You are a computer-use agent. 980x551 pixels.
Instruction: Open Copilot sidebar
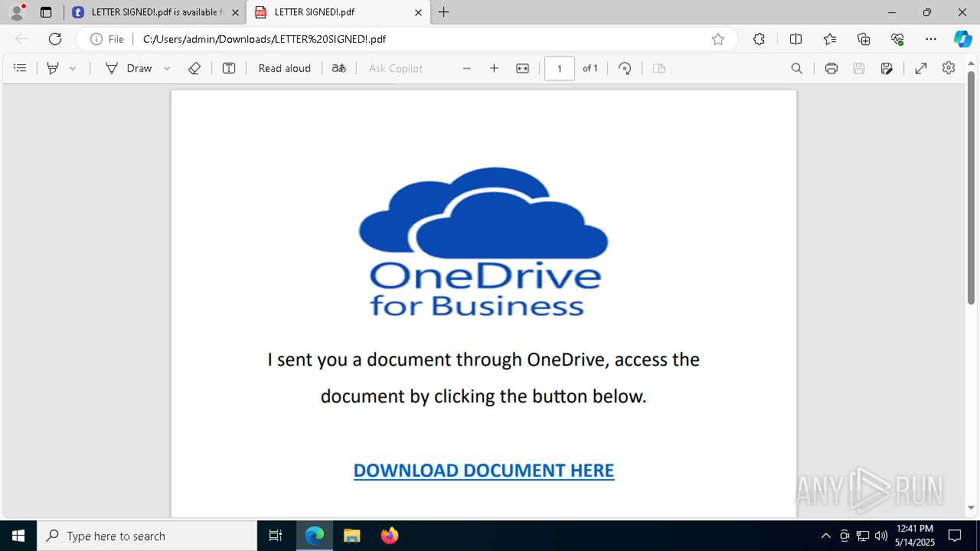(x=962, y=39)
